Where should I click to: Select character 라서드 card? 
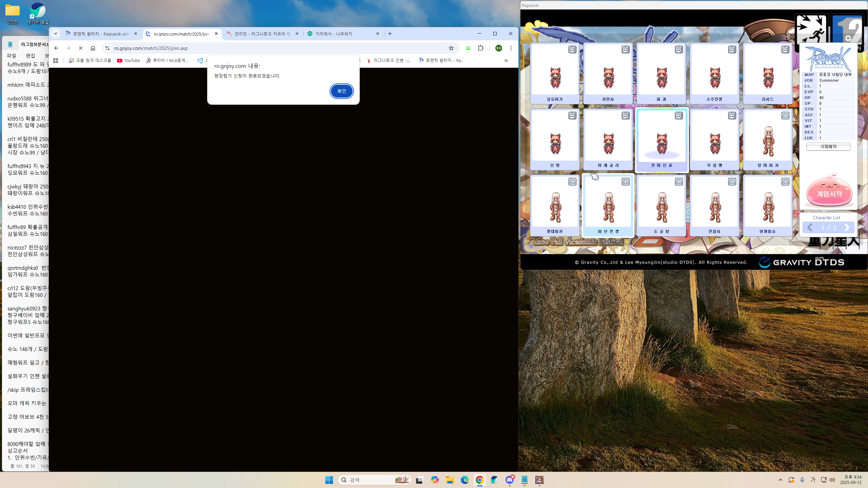(768, 73)
